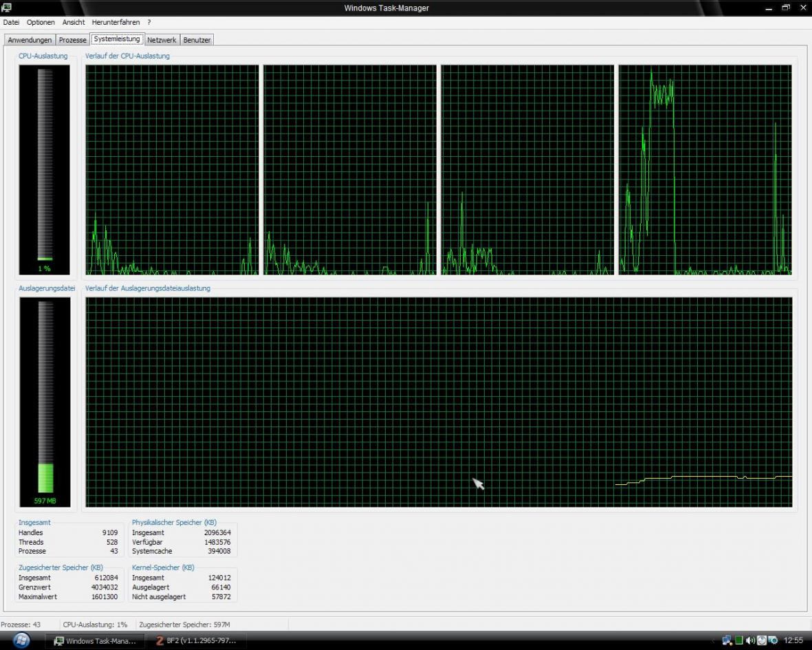Click the Task-Manager title bar icon

coord(7,8)
